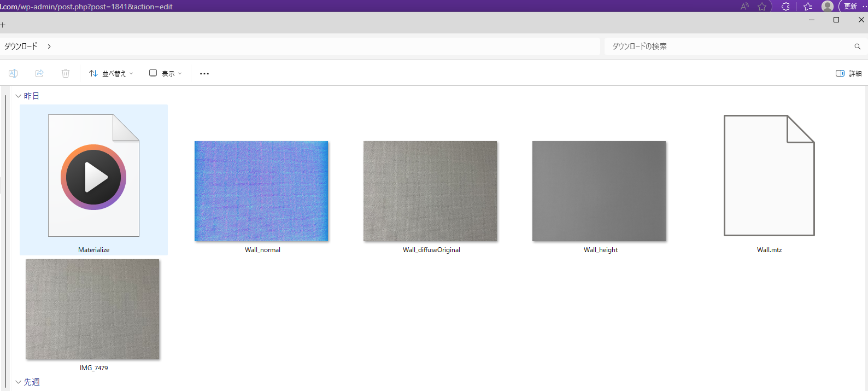Click the share icon in the toolbar

[39, 73]
